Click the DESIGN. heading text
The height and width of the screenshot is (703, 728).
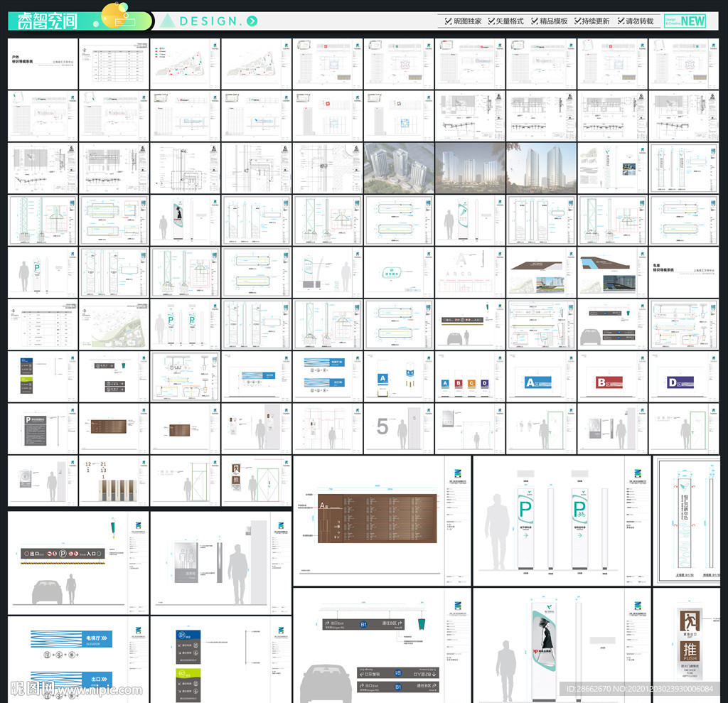tap(211, 21)
